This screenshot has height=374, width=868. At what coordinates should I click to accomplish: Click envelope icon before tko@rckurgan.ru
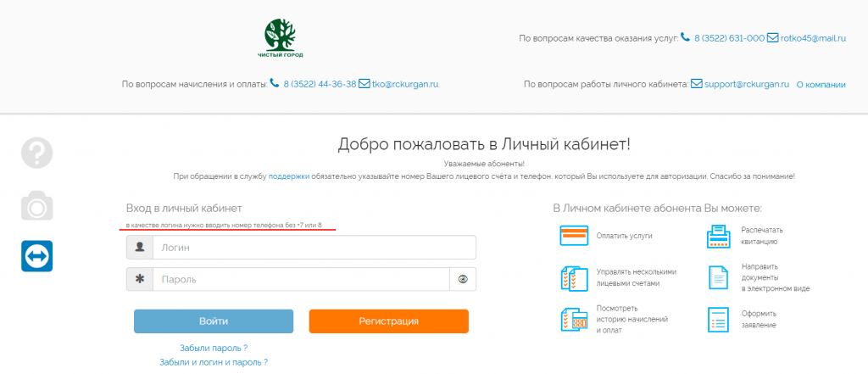point(364,84)
